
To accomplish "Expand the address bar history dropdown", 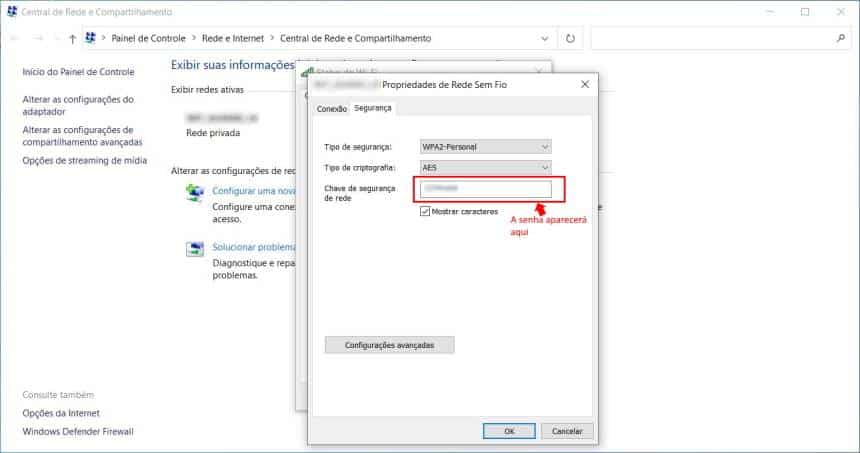I will tap(544, 39).
